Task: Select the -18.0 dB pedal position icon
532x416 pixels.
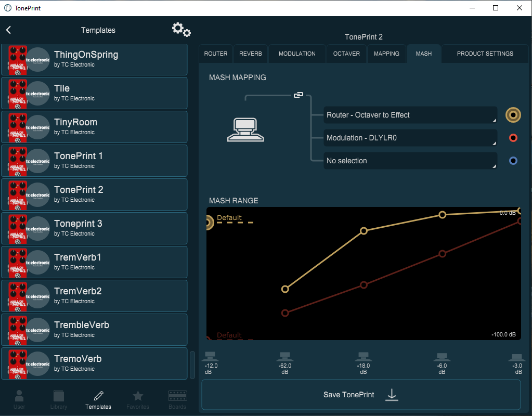Action: point(364,356)
